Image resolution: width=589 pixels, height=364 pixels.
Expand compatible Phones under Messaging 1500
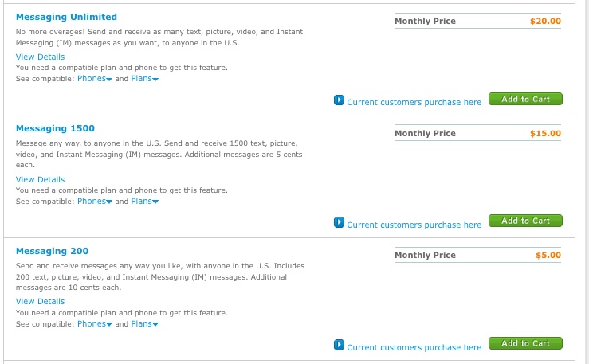coord(95,202)
